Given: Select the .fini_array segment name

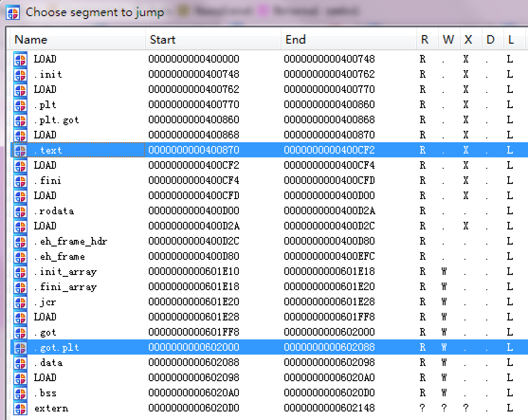Looking at the screenshot, I should click(x=65, y=287).
